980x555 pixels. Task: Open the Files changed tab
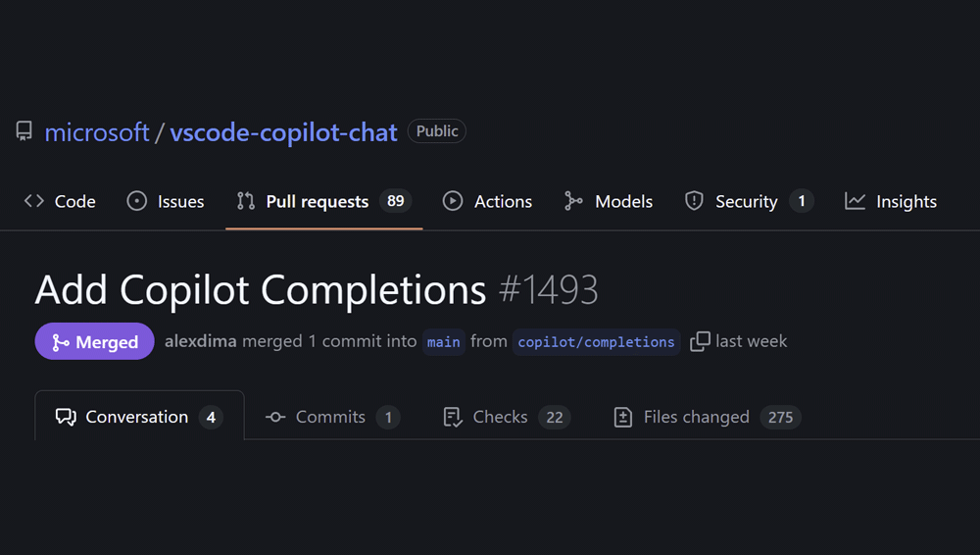pyautogui.click(x=696, y=417)
